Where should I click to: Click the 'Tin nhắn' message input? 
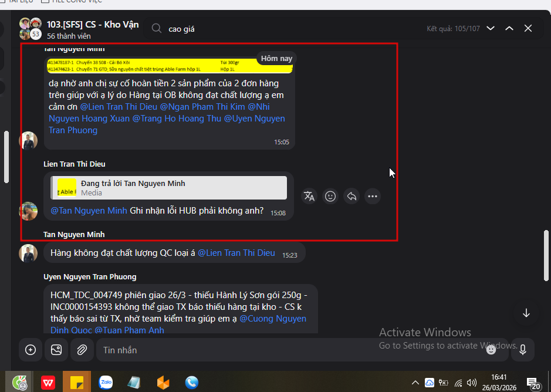[x=302, y=350]
